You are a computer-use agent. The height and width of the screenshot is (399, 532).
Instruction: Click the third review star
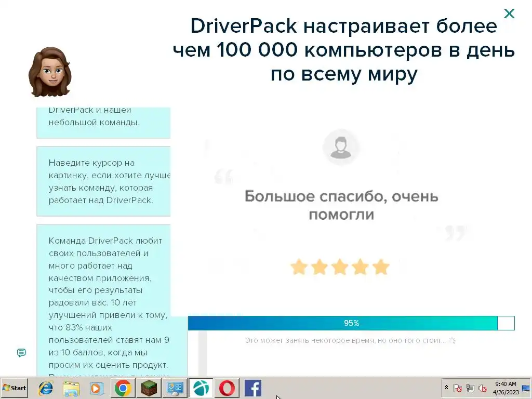point(340,267)
